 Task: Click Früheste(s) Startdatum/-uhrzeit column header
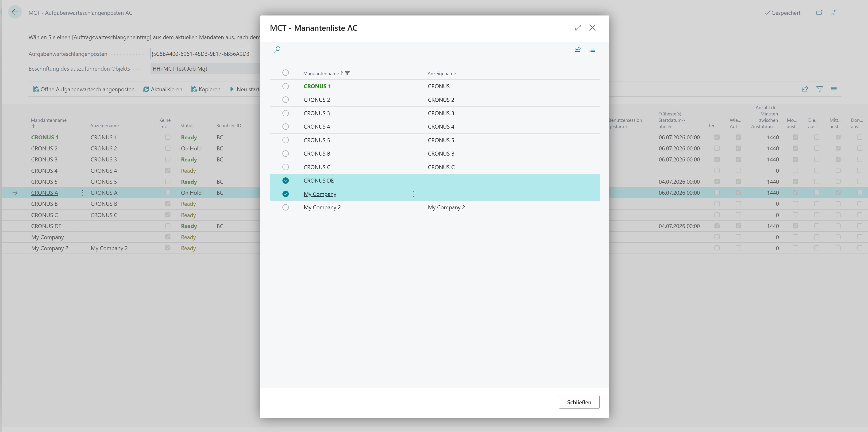tap(671, 120)
